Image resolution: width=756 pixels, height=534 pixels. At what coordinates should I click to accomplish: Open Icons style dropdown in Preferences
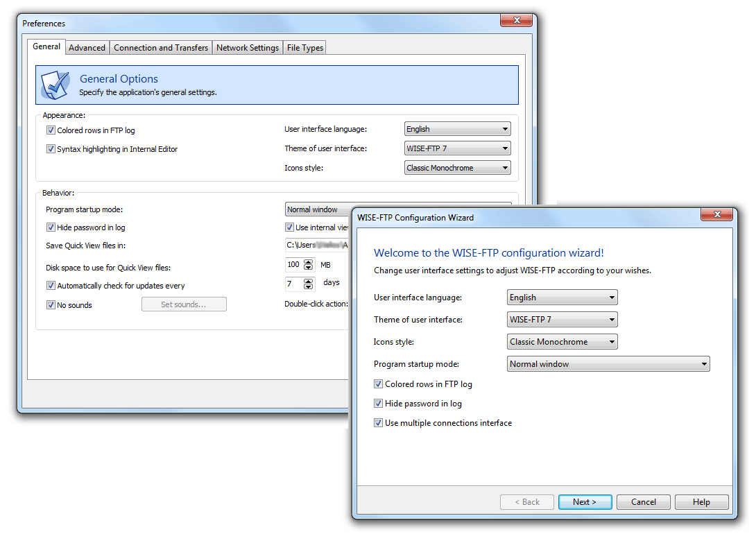point(457,168)
